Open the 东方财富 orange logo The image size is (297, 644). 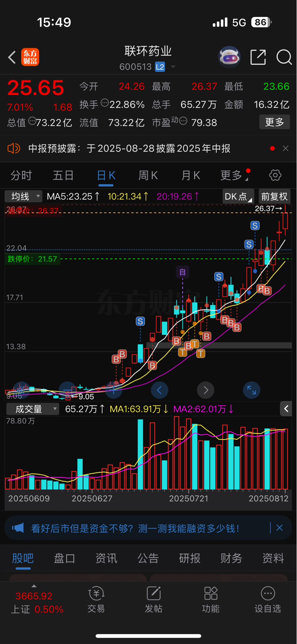click(x=30, y=57)
